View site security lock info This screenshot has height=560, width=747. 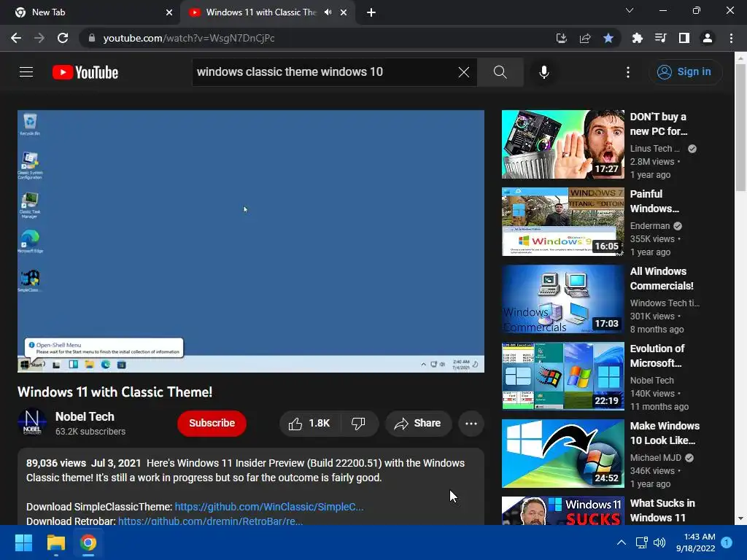[x=92, y=38]
